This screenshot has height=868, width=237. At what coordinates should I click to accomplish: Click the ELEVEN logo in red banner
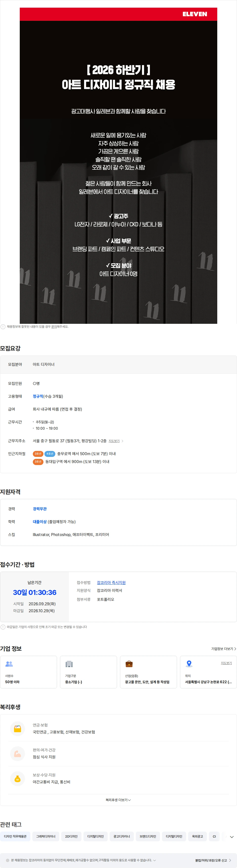[x=195, y=14]
